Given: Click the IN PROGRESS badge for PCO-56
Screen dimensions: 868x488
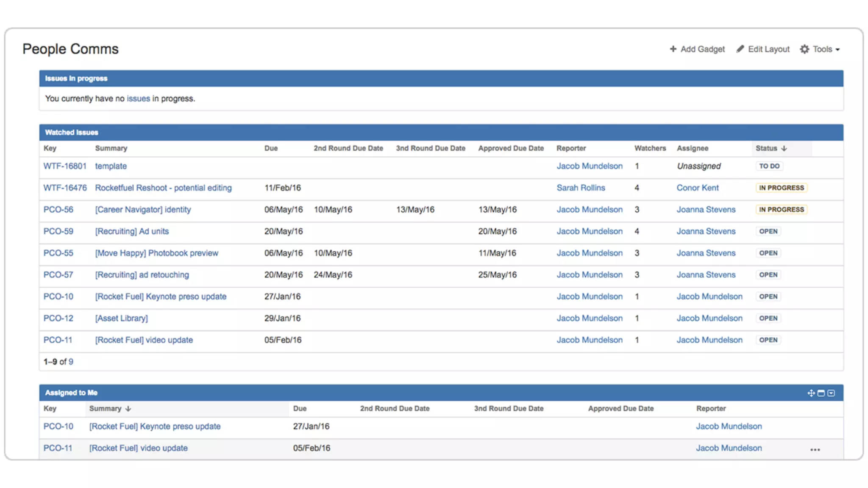Looking at the screenshot, I should (x=781, y=210).
